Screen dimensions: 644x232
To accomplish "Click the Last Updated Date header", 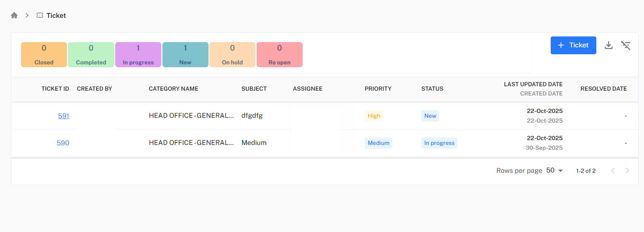I will pyautogui.click(x=533, y=84).
